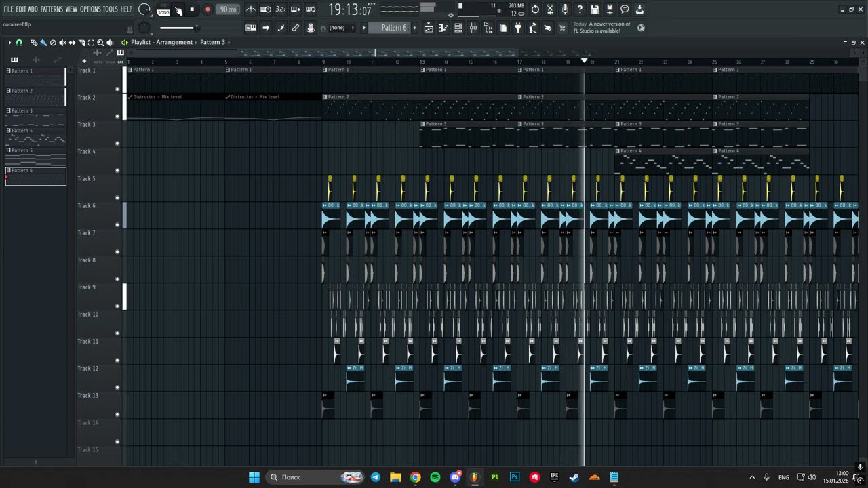Select Pattern 6 in the pattern picker
Viewport: 868px width, 488px height.
pos(36,176)
